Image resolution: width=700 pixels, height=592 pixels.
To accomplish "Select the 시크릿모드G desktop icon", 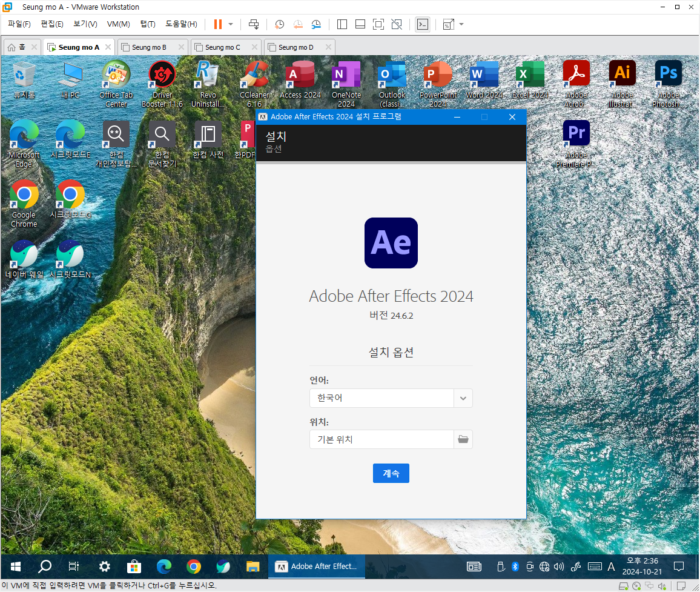I will click(70, 199).
